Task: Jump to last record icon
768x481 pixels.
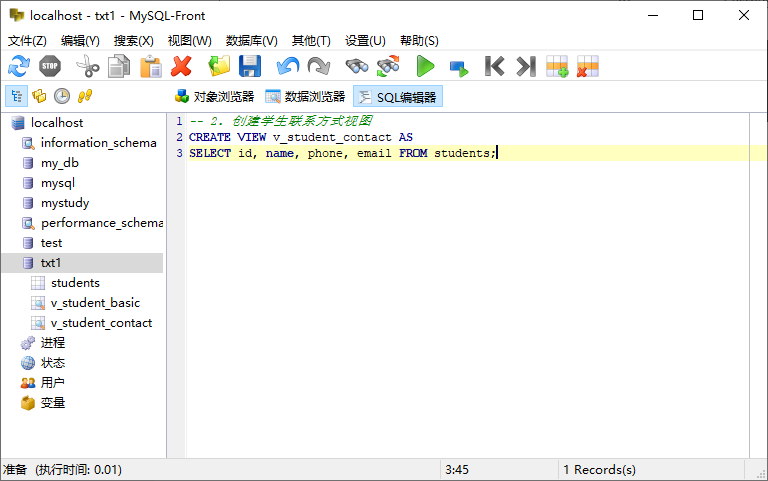Action: point(526,66)
